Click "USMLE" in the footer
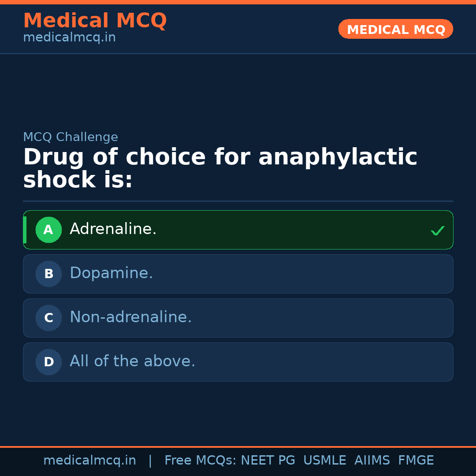Viewport: 476px width, 476px height. 325,461
